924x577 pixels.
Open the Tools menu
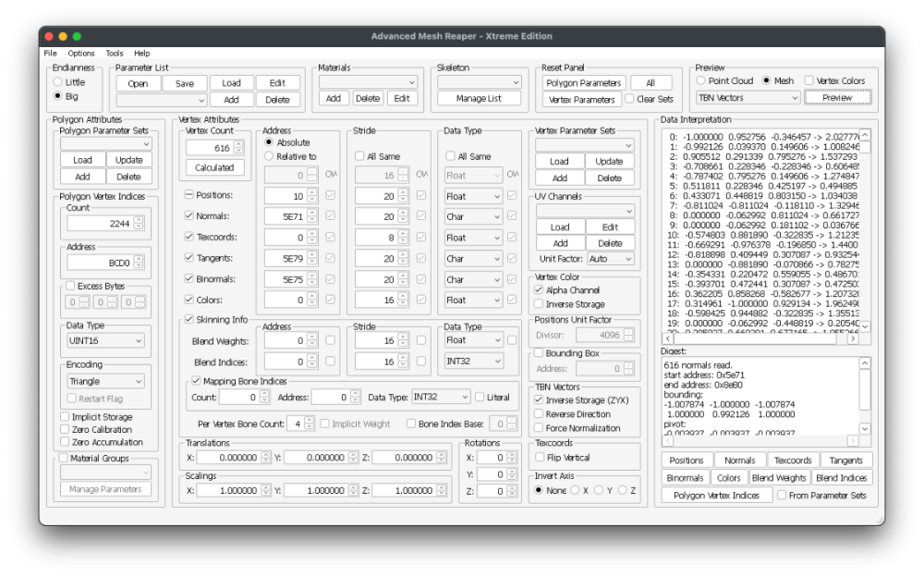115,53
